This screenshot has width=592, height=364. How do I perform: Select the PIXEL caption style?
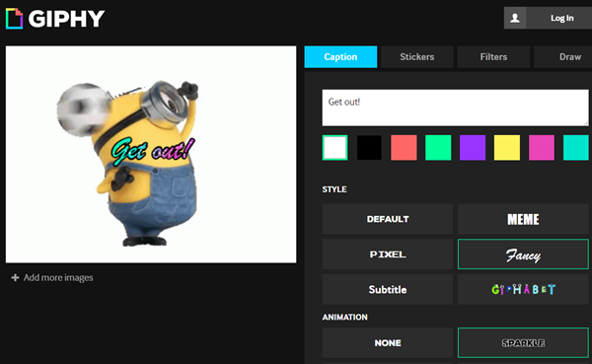click(x=388, y=255)
